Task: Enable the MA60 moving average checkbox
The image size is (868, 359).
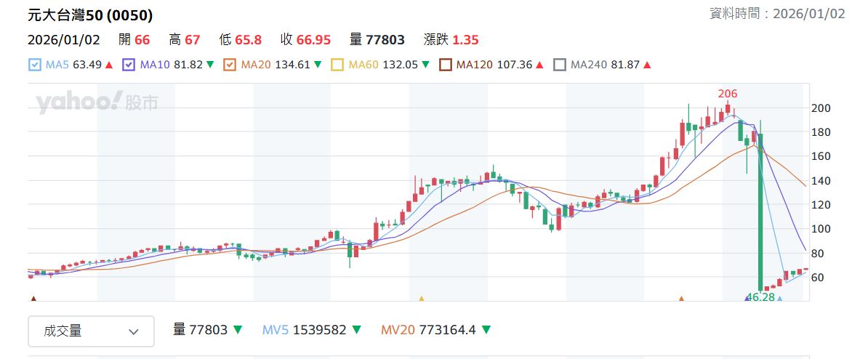Action: click(x=337, y=65)
